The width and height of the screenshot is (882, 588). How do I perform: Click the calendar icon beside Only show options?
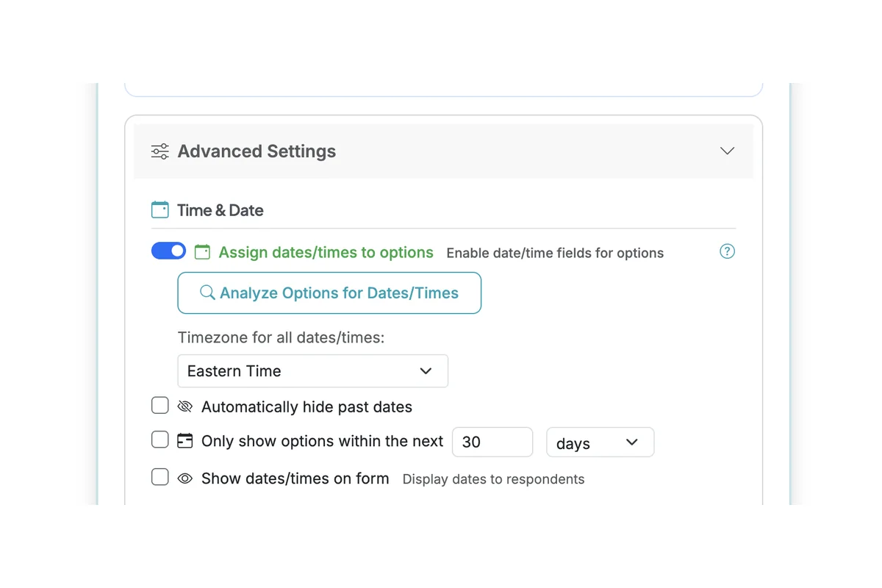point(184,441)
